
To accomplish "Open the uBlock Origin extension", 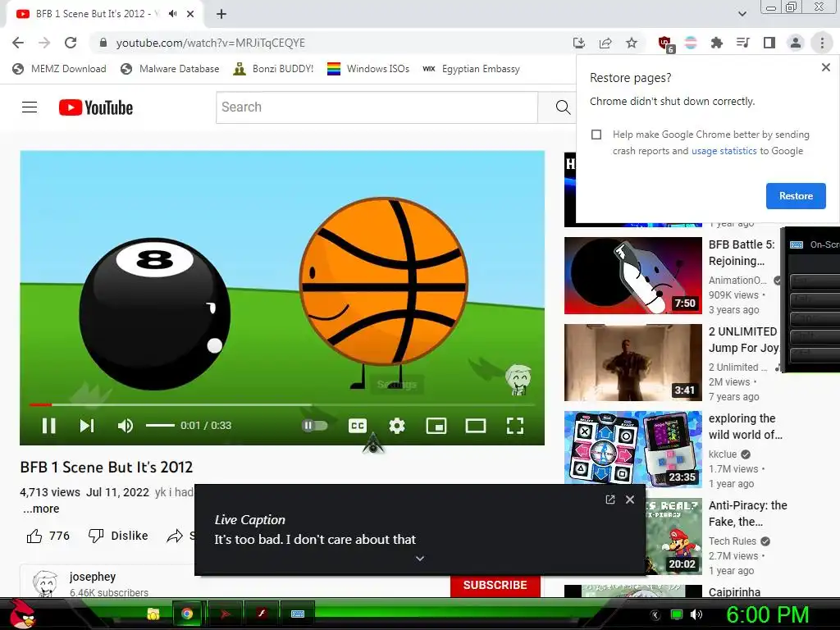I will 665,43.
